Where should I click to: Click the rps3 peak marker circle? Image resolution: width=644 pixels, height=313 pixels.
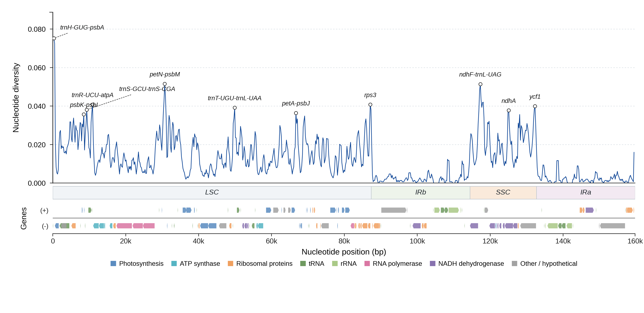click(x=370, y=105)
